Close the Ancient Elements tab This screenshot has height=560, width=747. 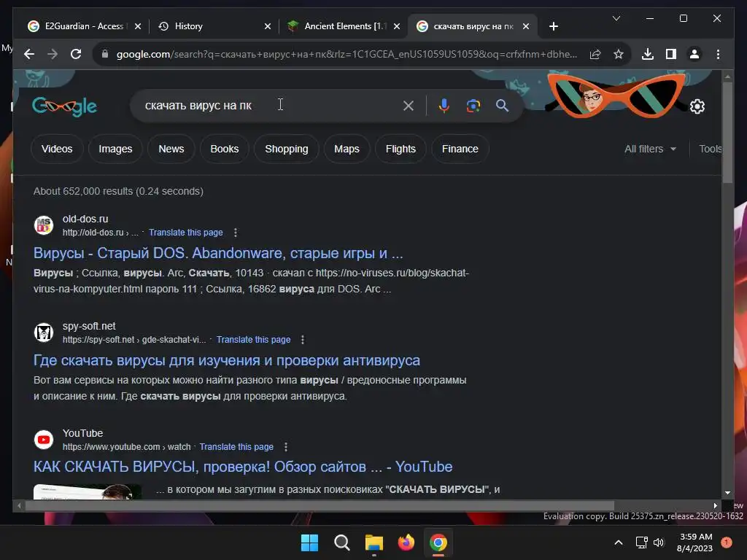pos(397,26)
